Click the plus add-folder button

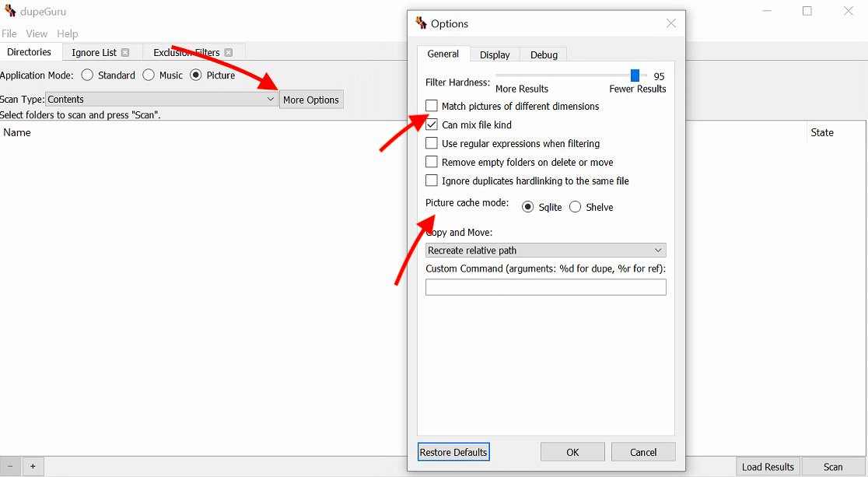pyautogui.click(x=33, y=466)
